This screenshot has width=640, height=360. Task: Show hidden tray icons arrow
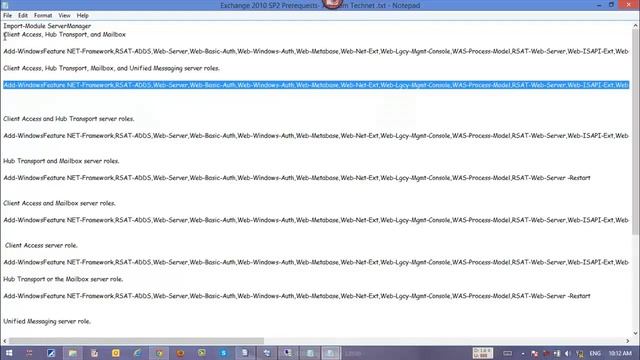[x=523, y=353]
